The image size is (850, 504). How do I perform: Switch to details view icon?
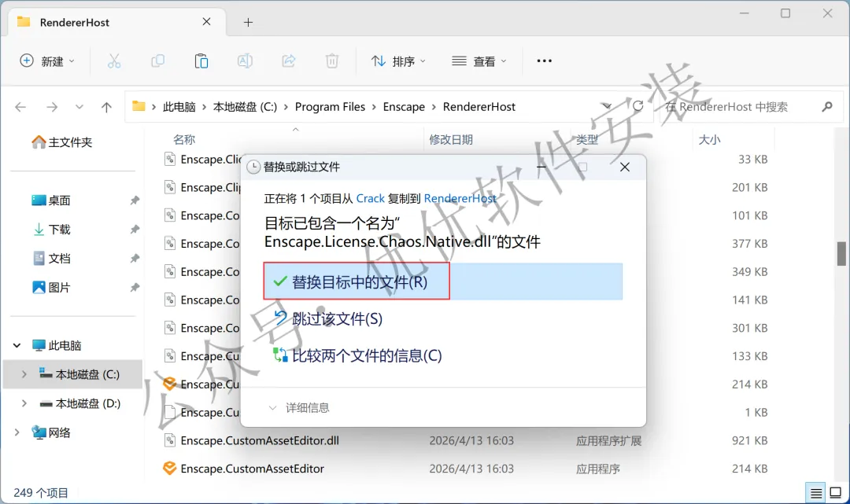click(816, 493)
